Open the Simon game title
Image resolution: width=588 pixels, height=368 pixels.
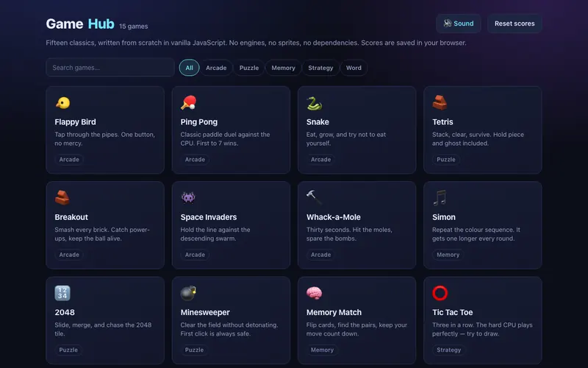pyautogui.click(x=444, y=217)
